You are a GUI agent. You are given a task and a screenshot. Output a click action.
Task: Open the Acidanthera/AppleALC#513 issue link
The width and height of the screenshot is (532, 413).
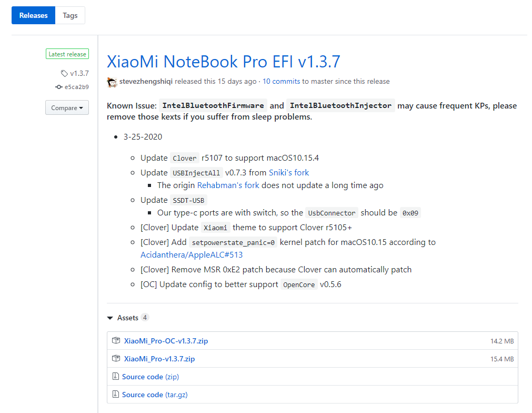[192, 255]
